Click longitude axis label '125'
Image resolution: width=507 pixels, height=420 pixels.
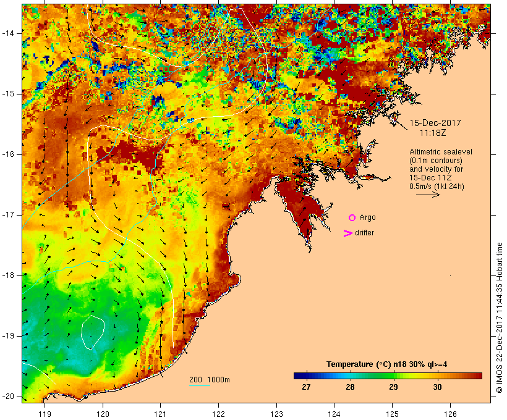point(392,414)
